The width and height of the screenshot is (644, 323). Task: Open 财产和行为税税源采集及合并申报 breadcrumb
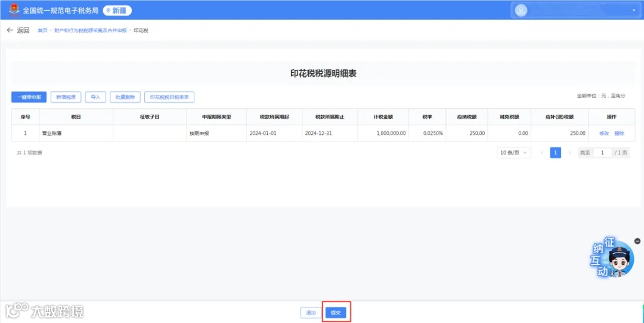pyautogui.click(x=91, y=30)
